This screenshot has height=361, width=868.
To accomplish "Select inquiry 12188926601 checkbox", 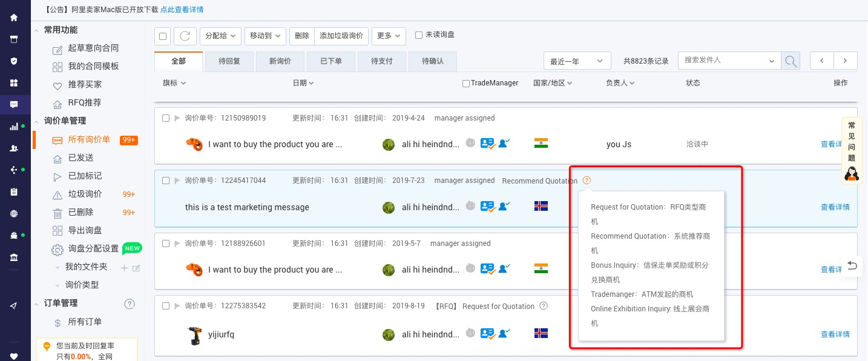I will (x=166, y=243).
